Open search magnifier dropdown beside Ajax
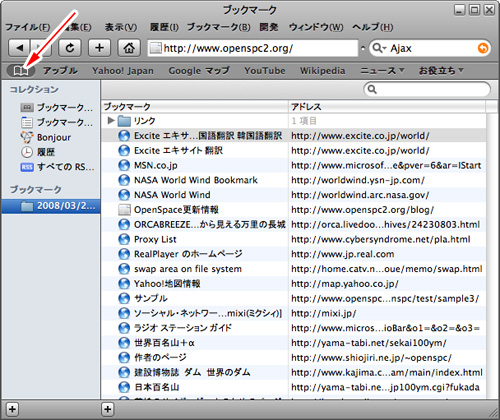Screen dimensions: 500x420 point(379,48)
